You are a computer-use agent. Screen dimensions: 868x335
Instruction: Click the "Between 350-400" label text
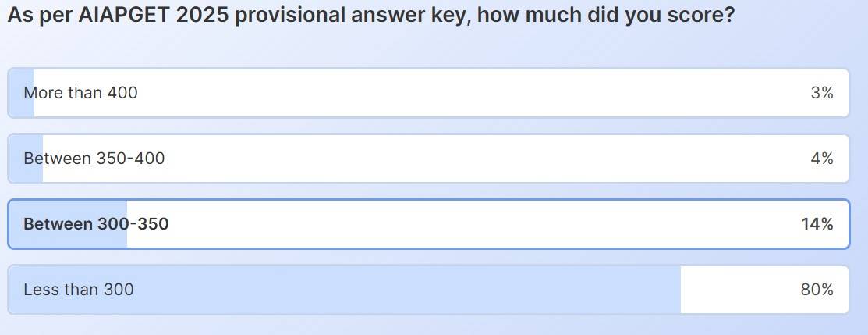click(x=94, y=159)
